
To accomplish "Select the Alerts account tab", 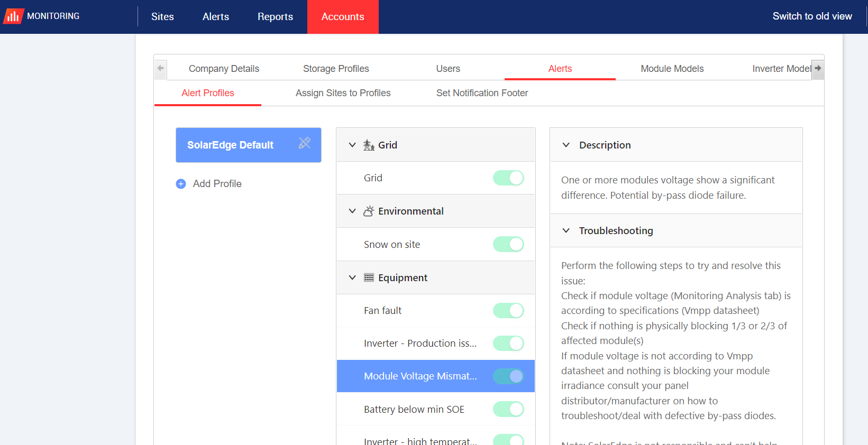I will 560,69.
